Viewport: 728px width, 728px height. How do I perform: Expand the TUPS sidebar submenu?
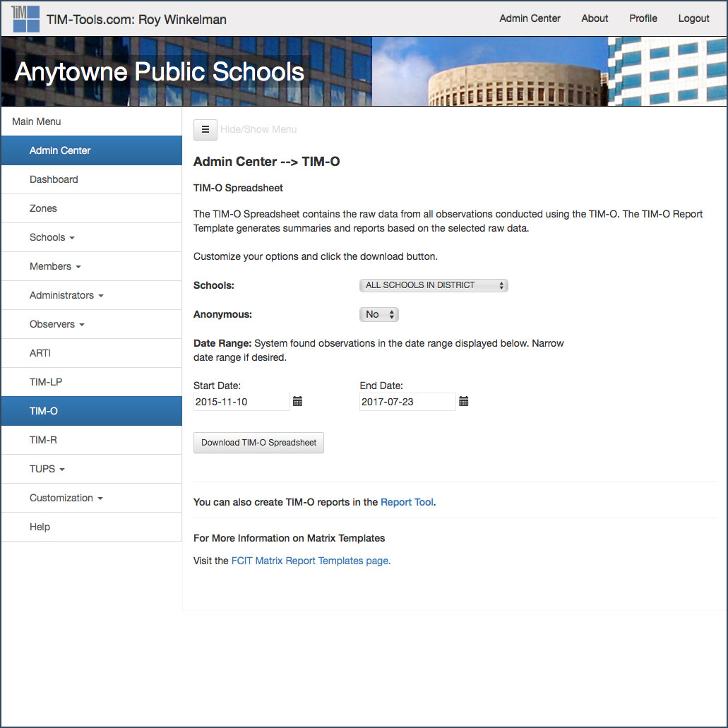[92, 469]
